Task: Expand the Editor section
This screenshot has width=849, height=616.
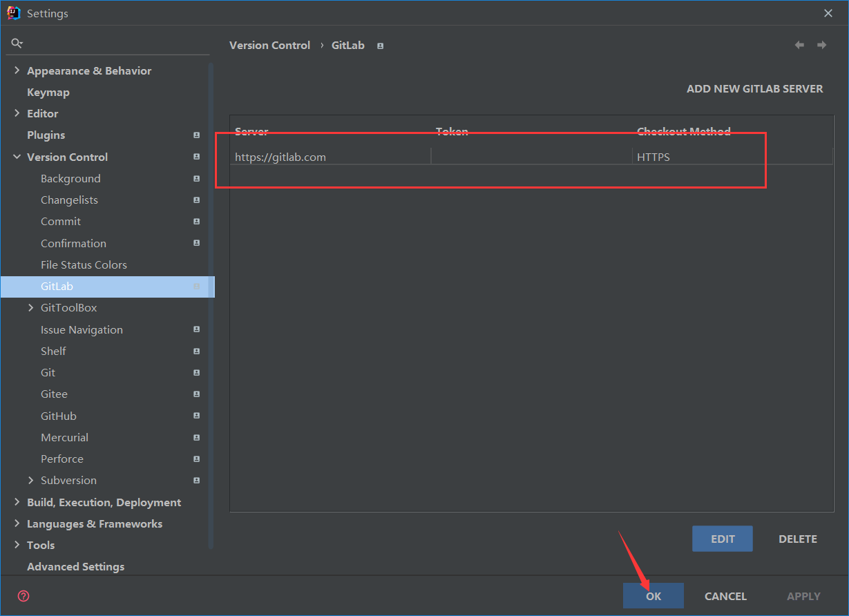Action: click(17, 113)
